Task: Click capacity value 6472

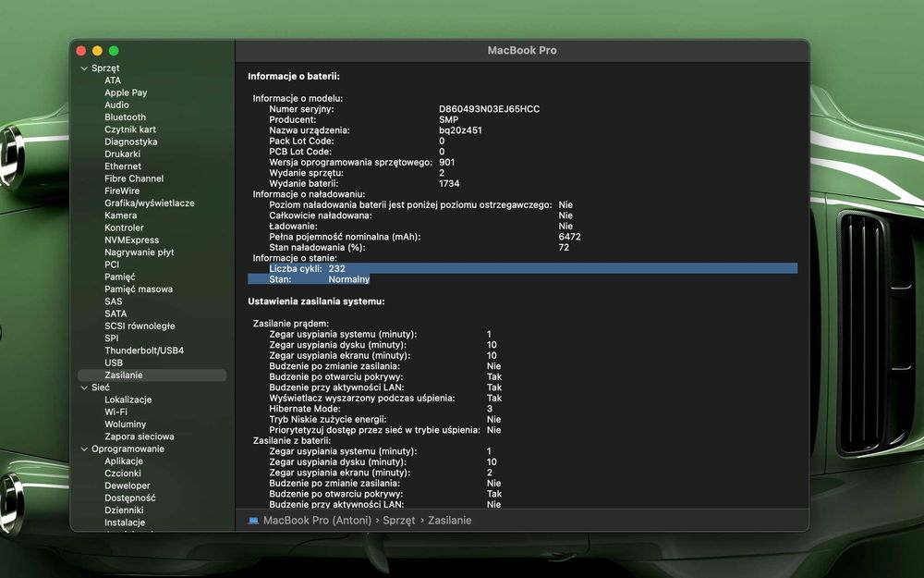Action: click(570, 237)
